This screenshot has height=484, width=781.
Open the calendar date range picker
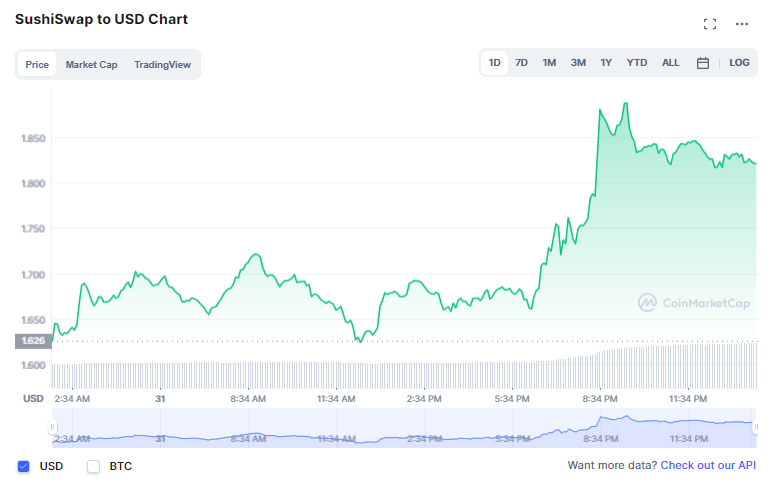(x=703, y=63)
